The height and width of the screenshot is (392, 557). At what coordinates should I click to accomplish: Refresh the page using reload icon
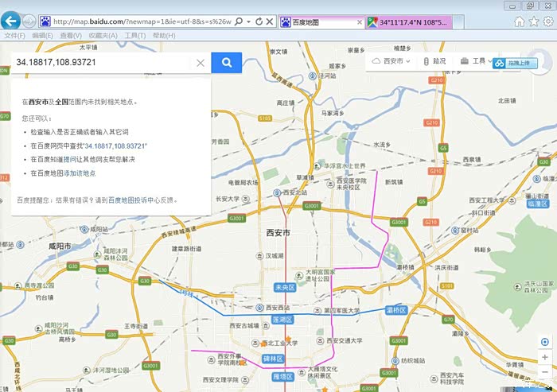(x=259, y=21)
